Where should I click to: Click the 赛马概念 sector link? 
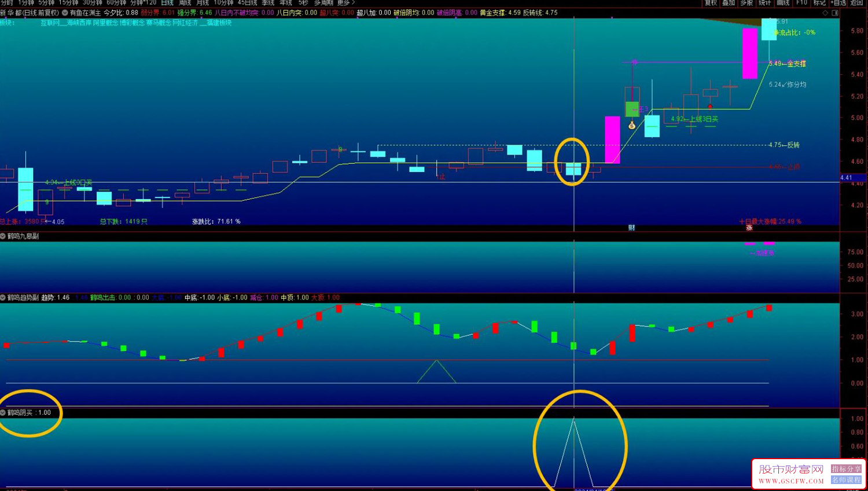coord(159,23)
